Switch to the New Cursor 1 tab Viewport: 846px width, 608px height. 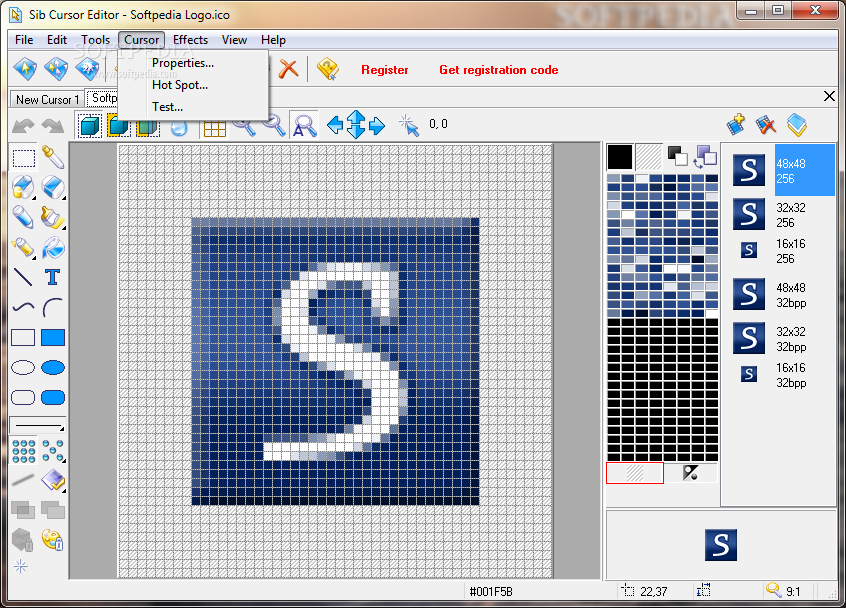tap(47, 99)
